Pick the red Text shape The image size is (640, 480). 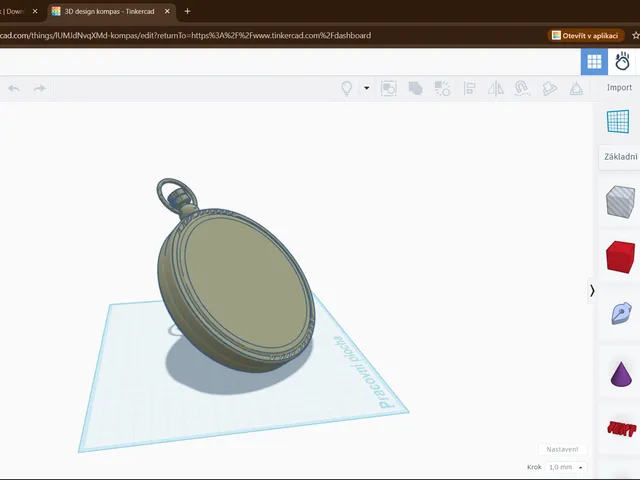click(x=621, y=429)
